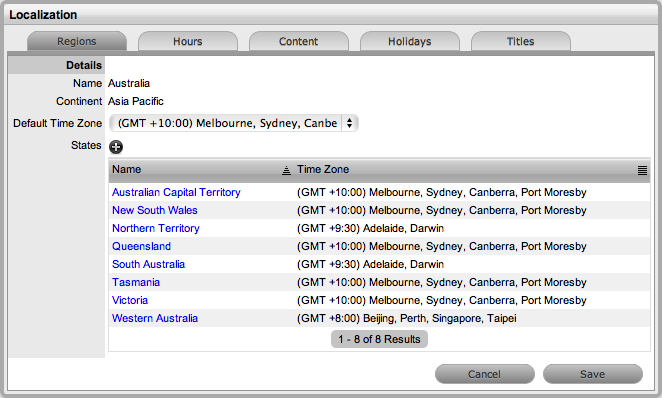Open the New South Wales state
This screenshot has width=662, height=398.
click(155, 210)
